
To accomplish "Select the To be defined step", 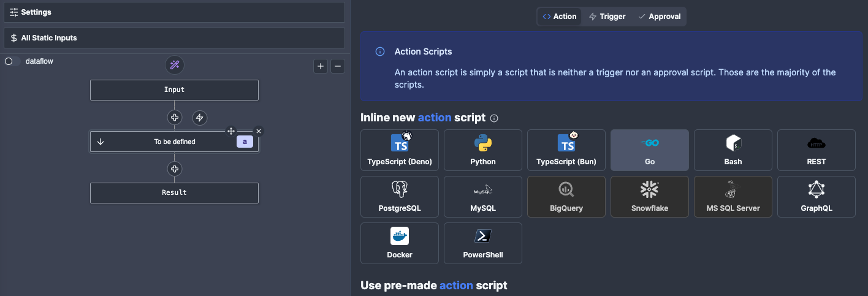I will coord(174,142).
